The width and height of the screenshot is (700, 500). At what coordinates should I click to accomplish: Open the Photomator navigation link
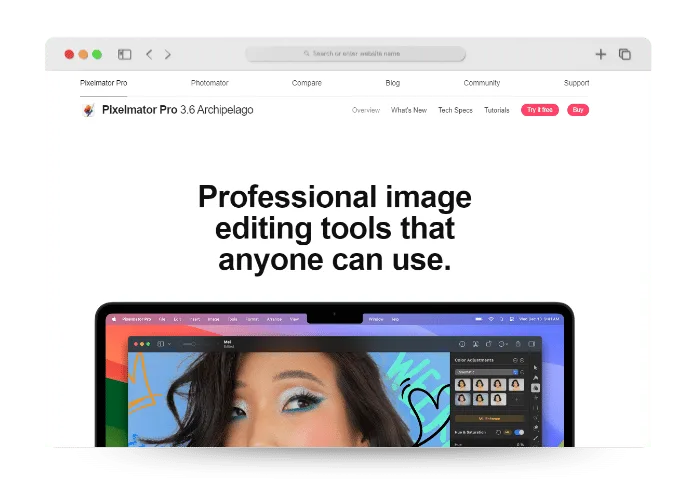point(209,83)
